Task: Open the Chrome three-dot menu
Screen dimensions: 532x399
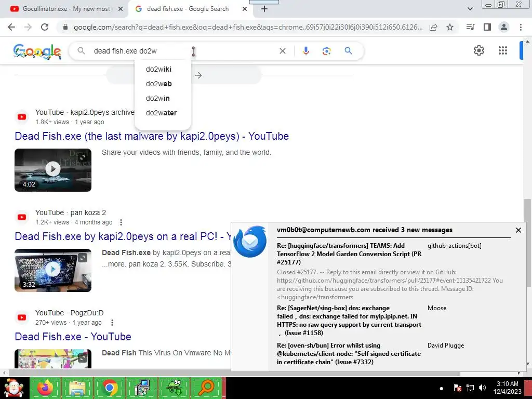Action: 521,27
